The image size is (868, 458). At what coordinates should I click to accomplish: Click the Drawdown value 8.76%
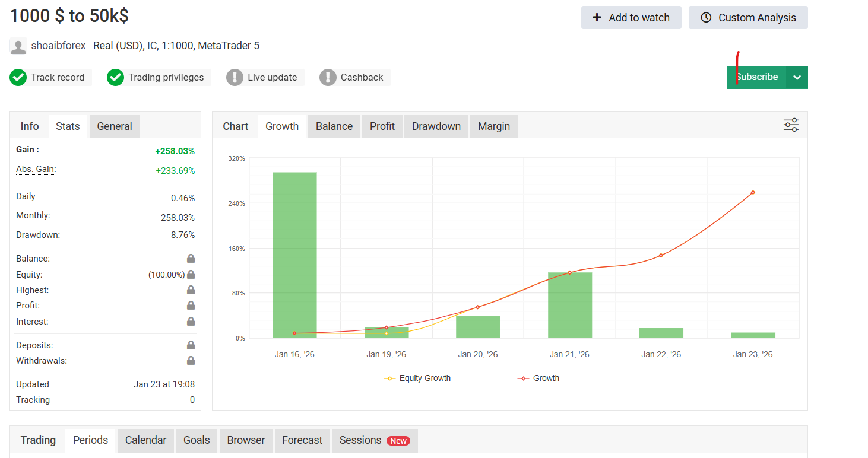[x=183, y=235]
